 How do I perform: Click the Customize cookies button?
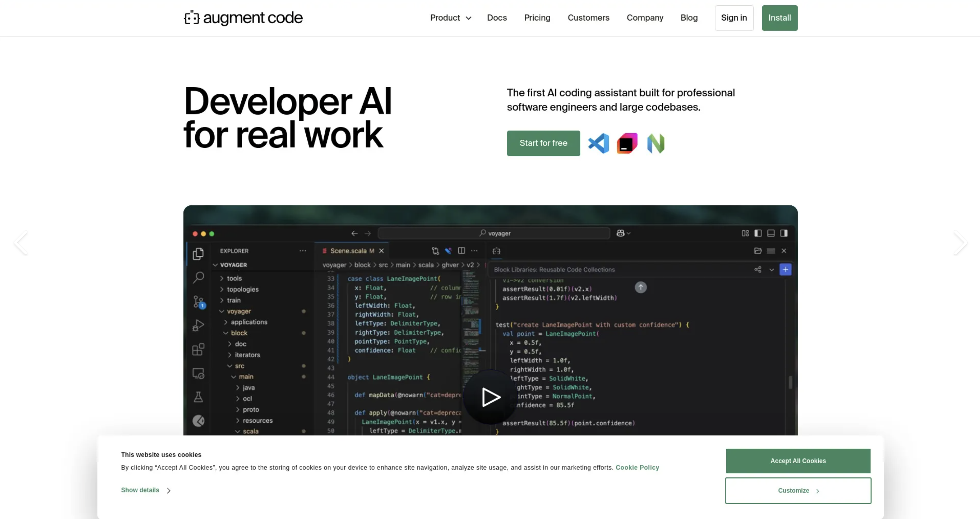tap(798, 491)
